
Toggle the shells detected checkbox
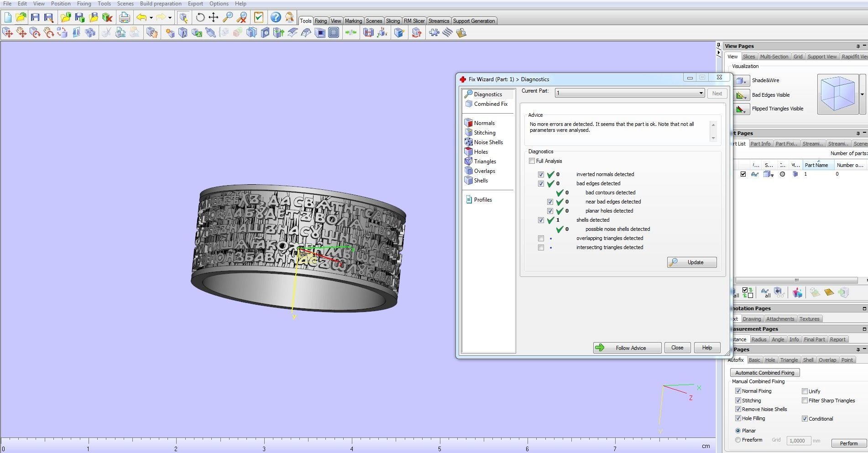coord(541,220)
